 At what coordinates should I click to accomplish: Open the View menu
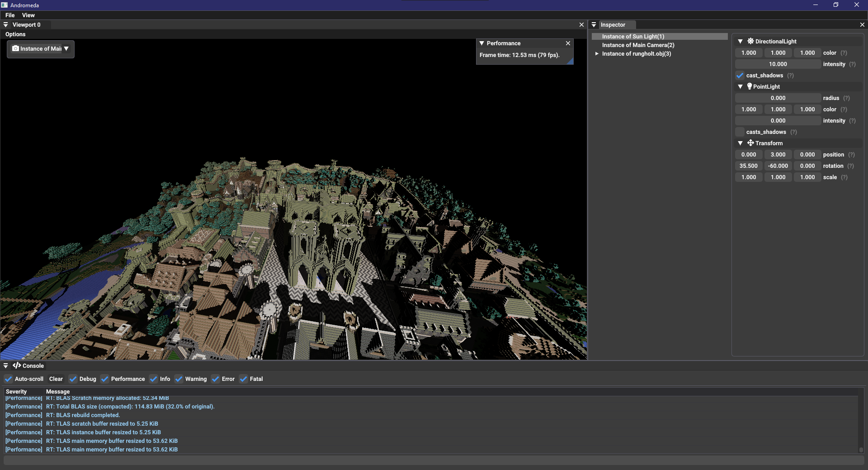click(x=28, y=15)
